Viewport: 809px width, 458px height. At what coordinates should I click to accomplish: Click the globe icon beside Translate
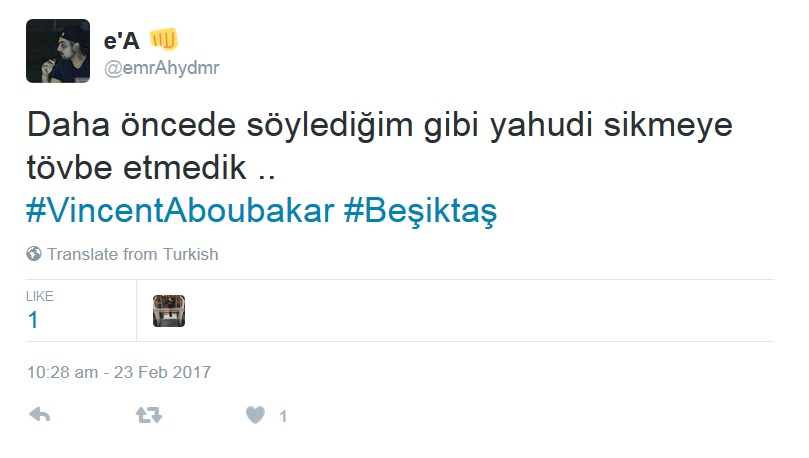click(34, 254)
